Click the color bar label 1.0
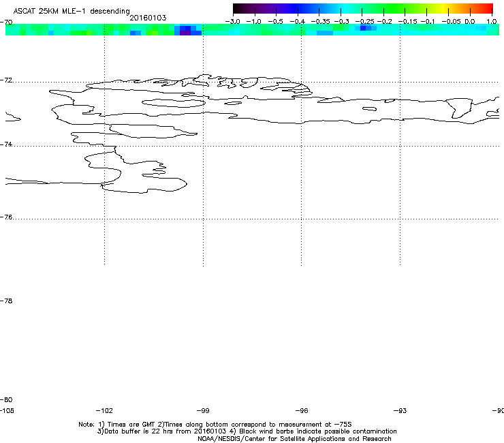Image resolution: width=504 pixels, height=443 pixels. point(491,22)
